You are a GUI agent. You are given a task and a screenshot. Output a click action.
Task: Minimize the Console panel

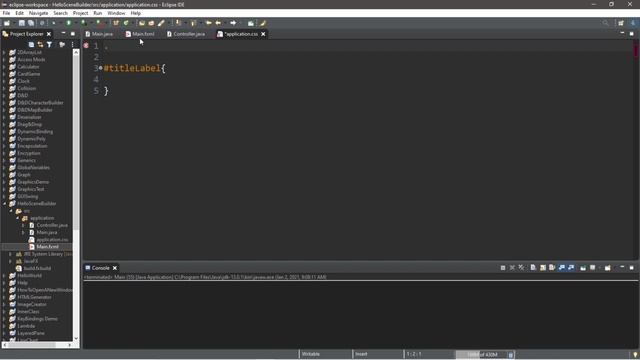click(622, 267)
